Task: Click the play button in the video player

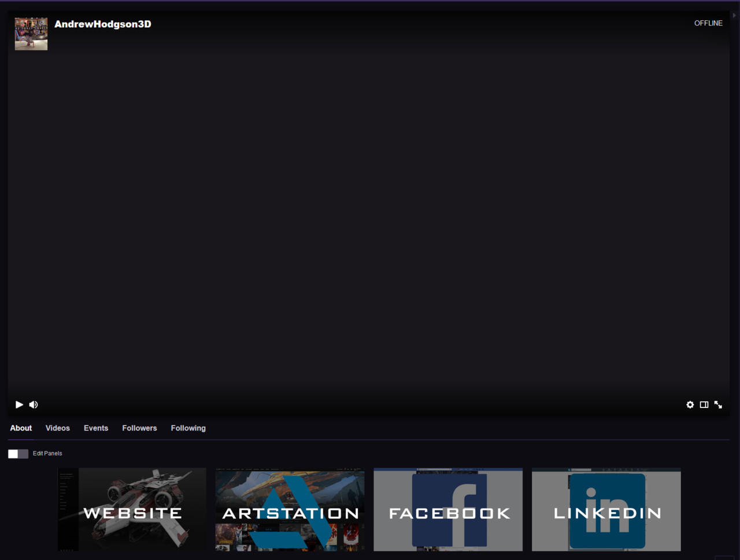Action: (x=19, y=405)
